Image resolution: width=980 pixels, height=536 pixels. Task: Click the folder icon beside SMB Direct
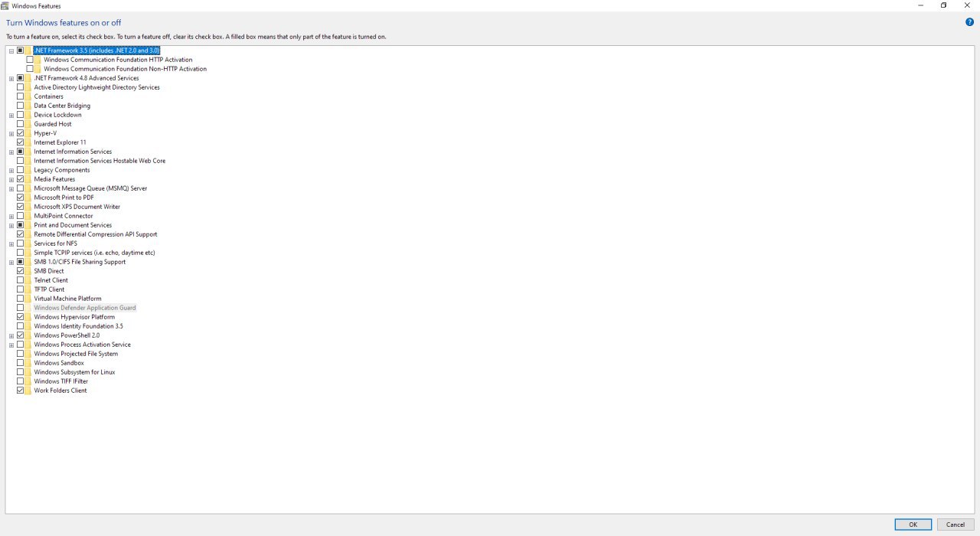(x=29, y=271)
